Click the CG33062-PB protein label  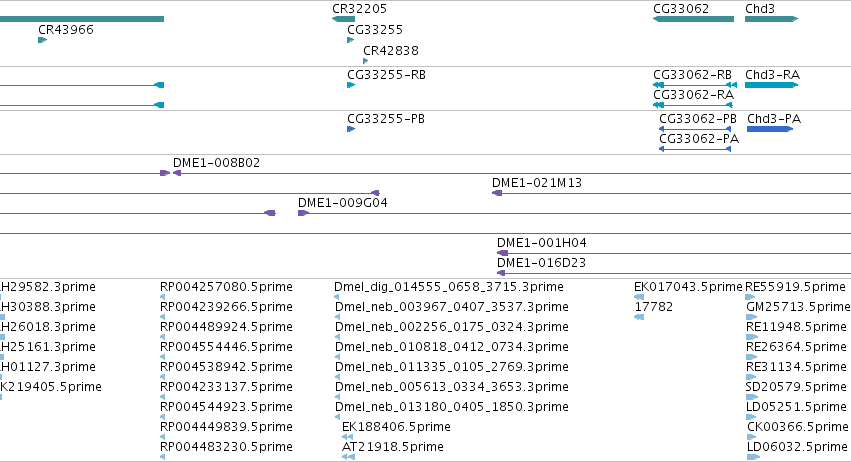click(698, 119)
